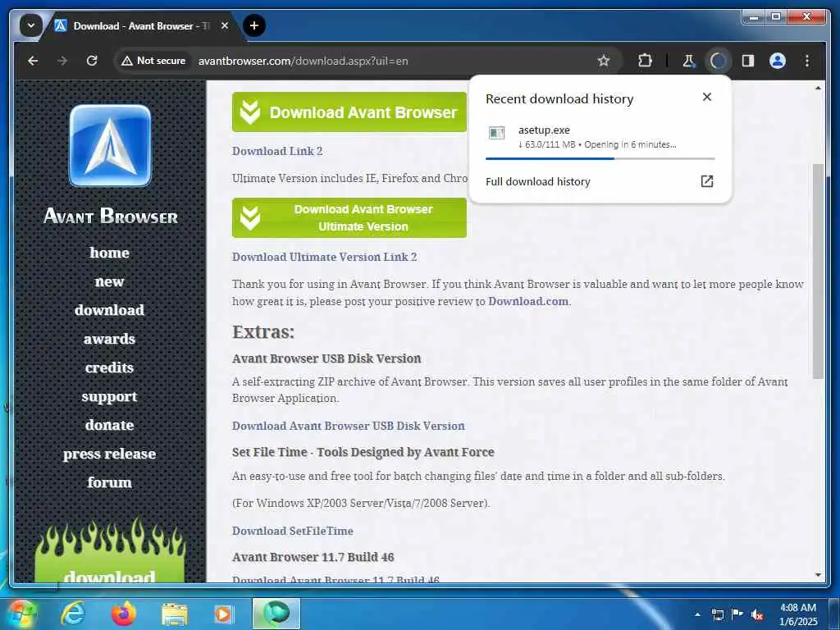840x630 pixels.
Task: Open the awards sidebar menu item
Action: (109, 339)
